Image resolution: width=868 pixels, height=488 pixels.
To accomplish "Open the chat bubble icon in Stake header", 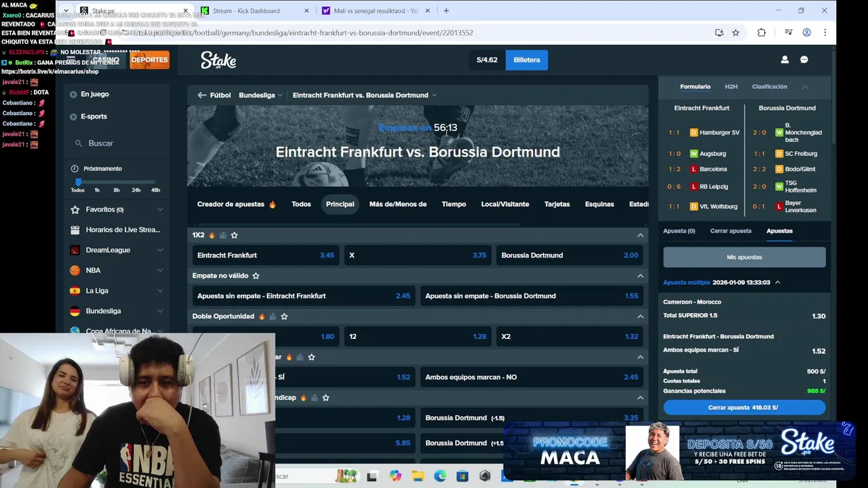I will pos(804,60).
